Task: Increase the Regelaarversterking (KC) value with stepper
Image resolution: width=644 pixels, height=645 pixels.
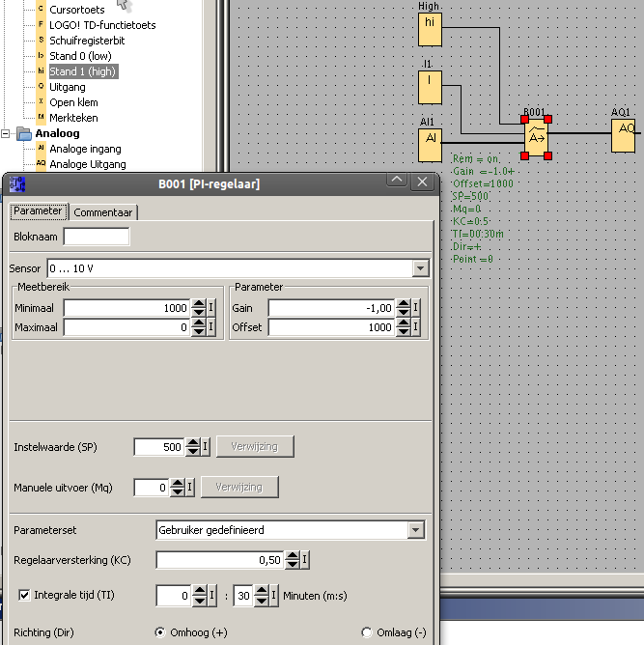Action: (x=294, y=555)
